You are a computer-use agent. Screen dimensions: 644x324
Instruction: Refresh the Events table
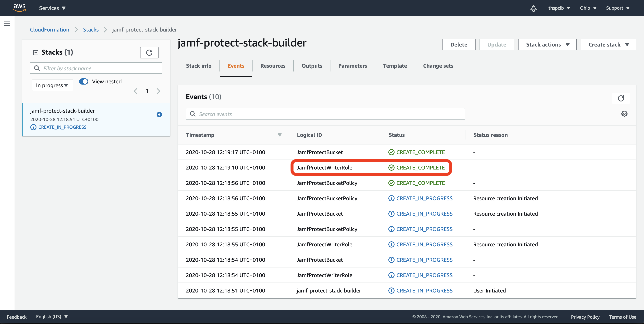coord(621,98)
